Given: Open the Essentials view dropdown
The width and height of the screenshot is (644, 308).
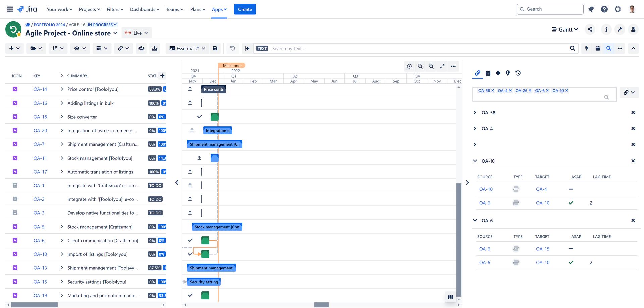Looking at the screenshot, I should pyautogui.click(x=187, y=48).
